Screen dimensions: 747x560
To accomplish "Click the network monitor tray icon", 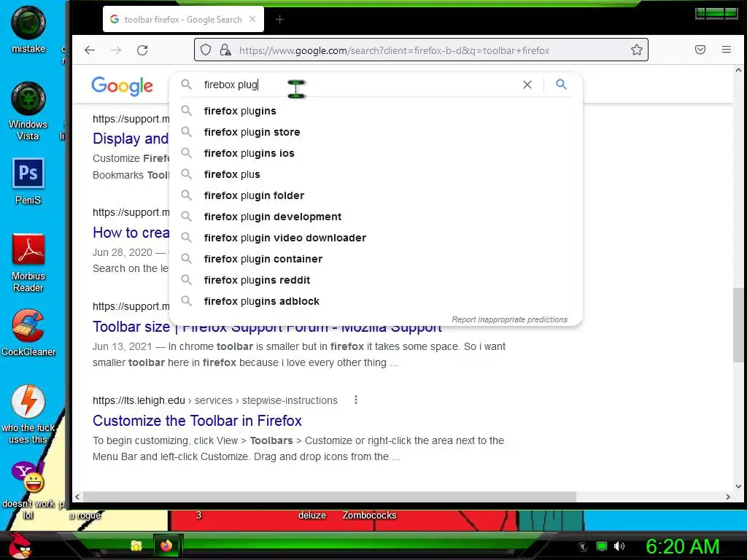I will [x=602, y=546].
